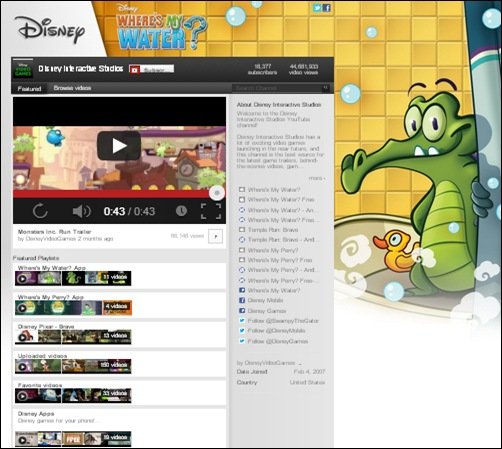Click icon beside Temple Run: Brave - And… link
This screenshot has height=449, width=502.
[242, 240]
